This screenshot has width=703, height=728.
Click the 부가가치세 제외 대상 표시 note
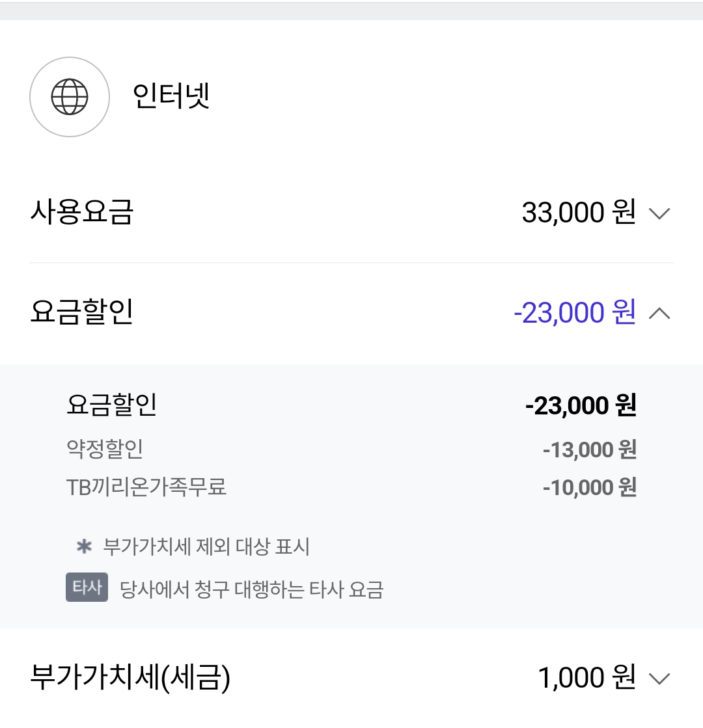(x=206, y=546)
